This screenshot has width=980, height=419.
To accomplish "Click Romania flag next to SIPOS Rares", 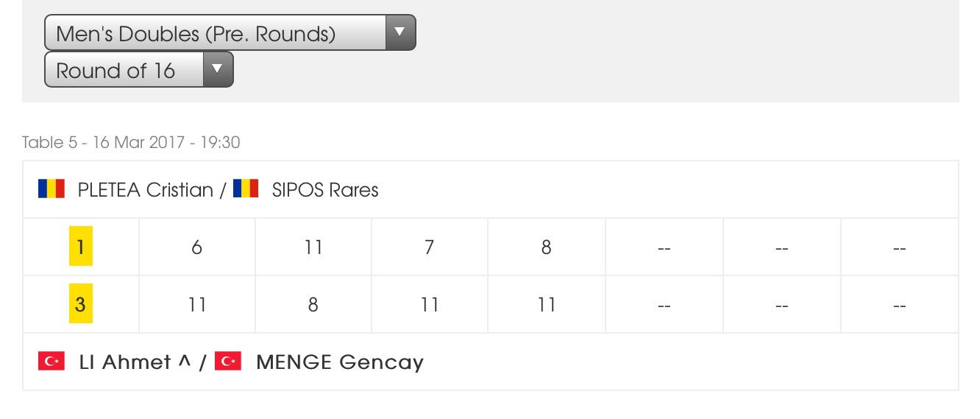I will click(x=246, y=189).
